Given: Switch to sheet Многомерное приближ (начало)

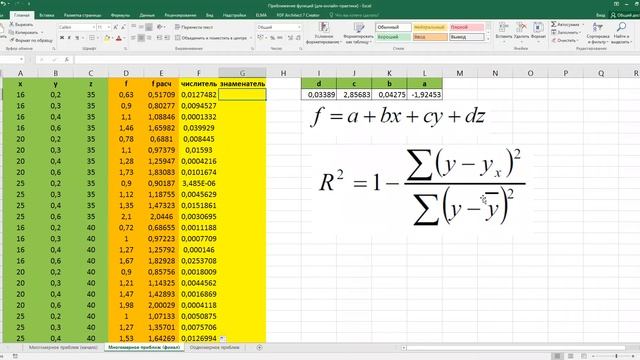Looking at the screenshot, I should click(63, 347).
